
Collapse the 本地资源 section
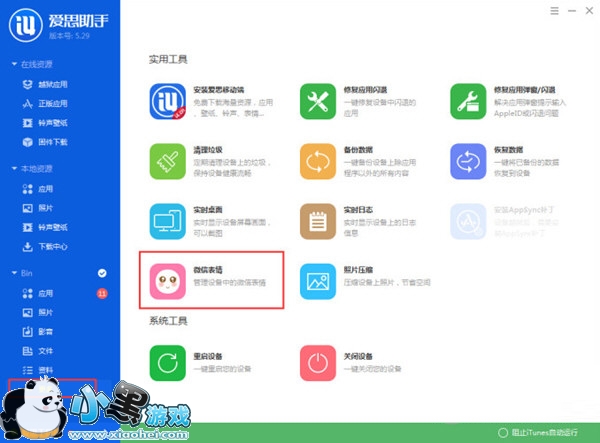coord(14,168)
